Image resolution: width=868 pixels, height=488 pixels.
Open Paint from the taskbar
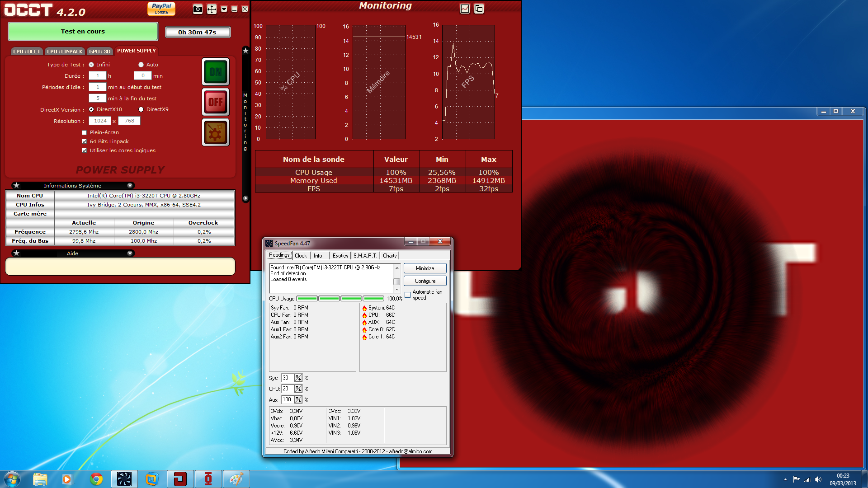tap(236, 479)
